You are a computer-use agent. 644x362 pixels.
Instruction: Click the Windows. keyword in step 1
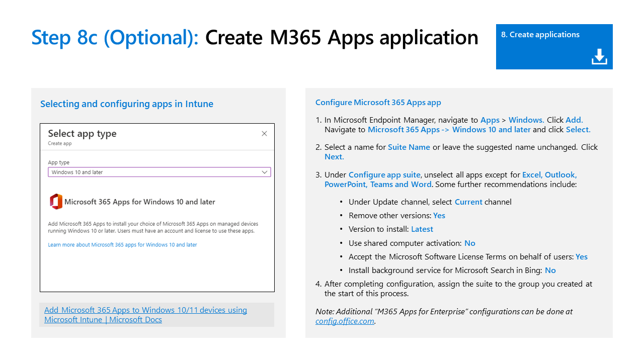526,120
